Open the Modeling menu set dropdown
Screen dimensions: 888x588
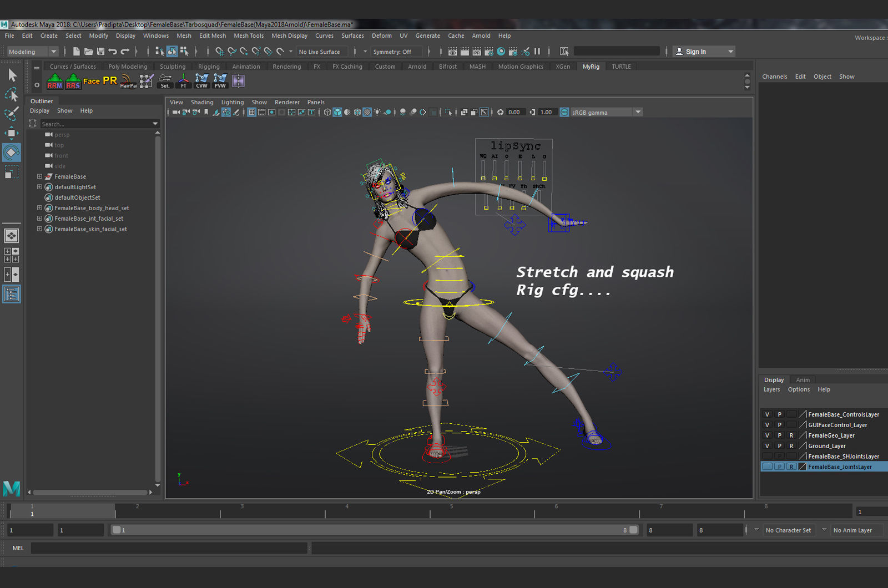click(x=33, y=52)
